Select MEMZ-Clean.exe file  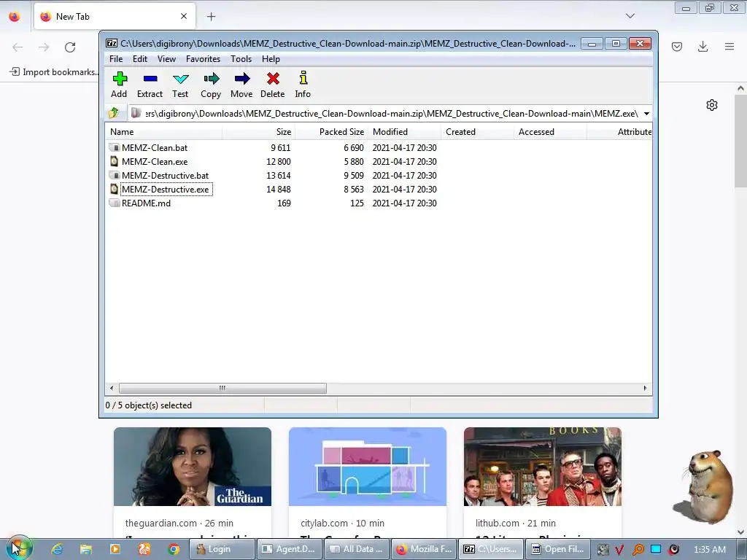pos(155,161)
